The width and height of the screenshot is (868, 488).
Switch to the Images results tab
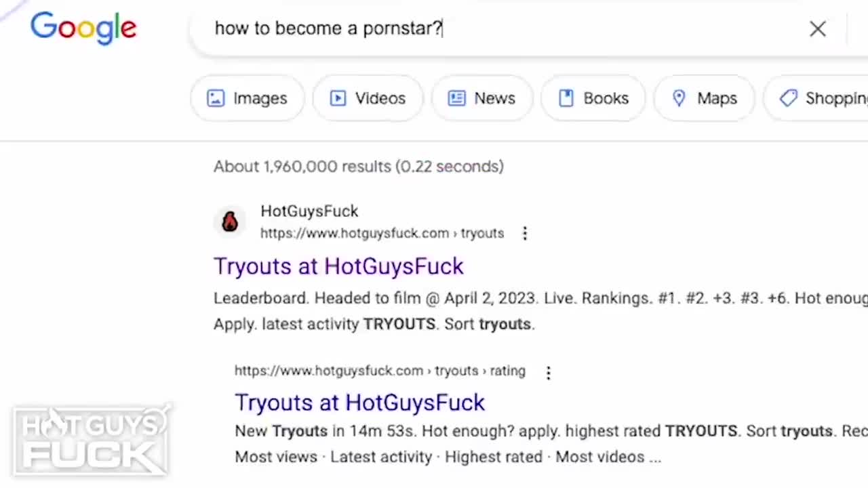(x=260, y=98)
